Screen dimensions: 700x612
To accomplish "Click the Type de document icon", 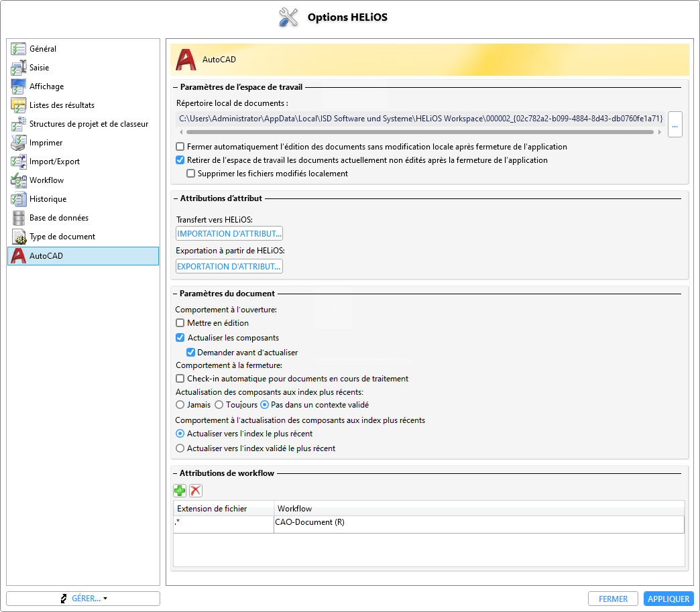I will pyautogui.click(x=18, y=236).
